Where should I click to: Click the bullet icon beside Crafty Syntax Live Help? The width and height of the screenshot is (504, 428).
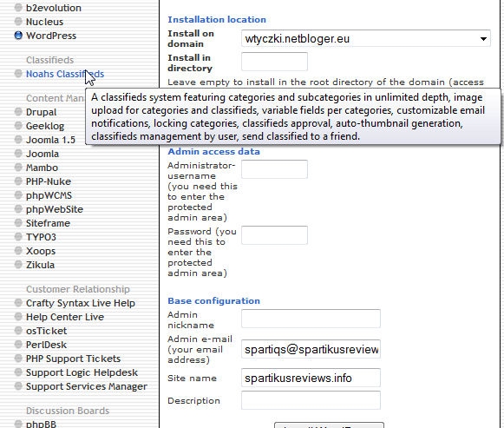click(18, 303)
